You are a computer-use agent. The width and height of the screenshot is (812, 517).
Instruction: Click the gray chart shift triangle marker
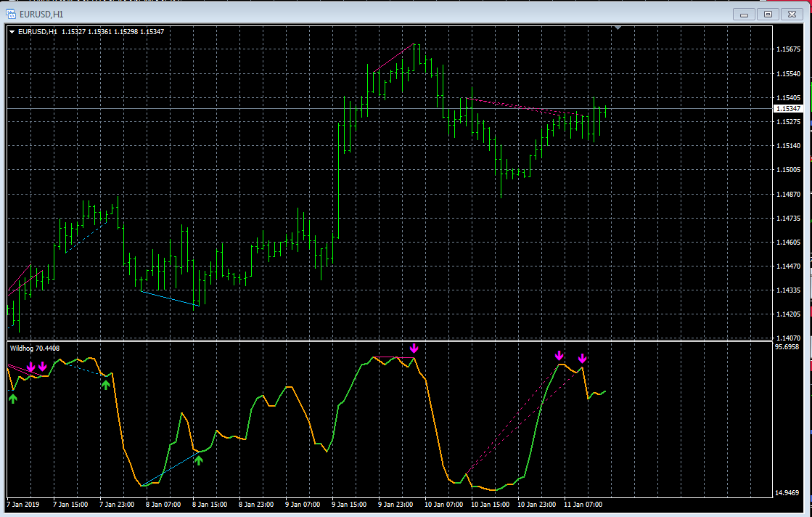[x=618, y=28]
